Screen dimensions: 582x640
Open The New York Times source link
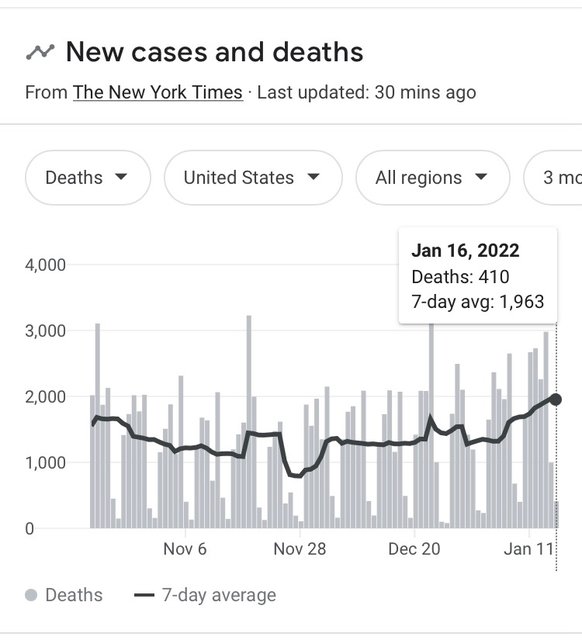pyautogui.click(x=158, y=92)
